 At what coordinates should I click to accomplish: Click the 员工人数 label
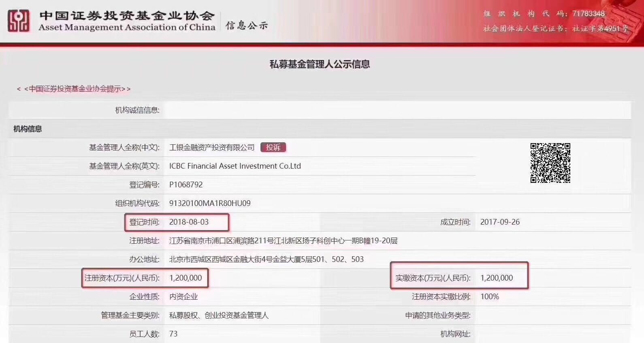[145, 334]
